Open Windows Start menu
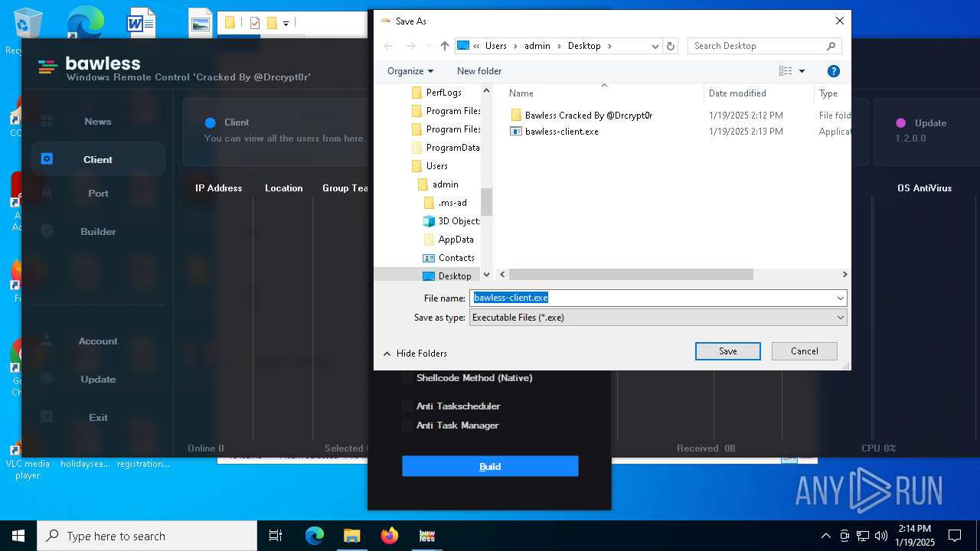Viewport: 980px width, 551px height. (18, 536)
